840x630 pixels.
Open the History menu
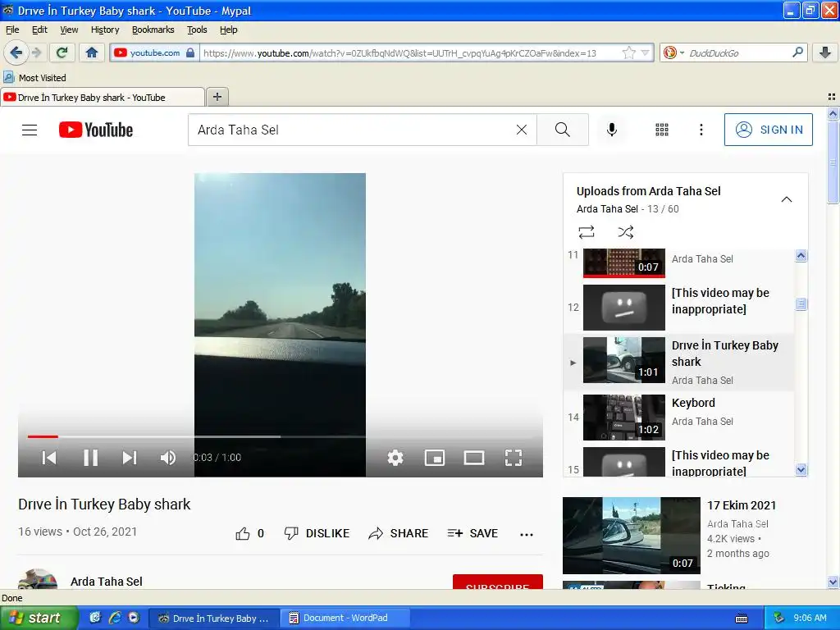coord(105,30)
